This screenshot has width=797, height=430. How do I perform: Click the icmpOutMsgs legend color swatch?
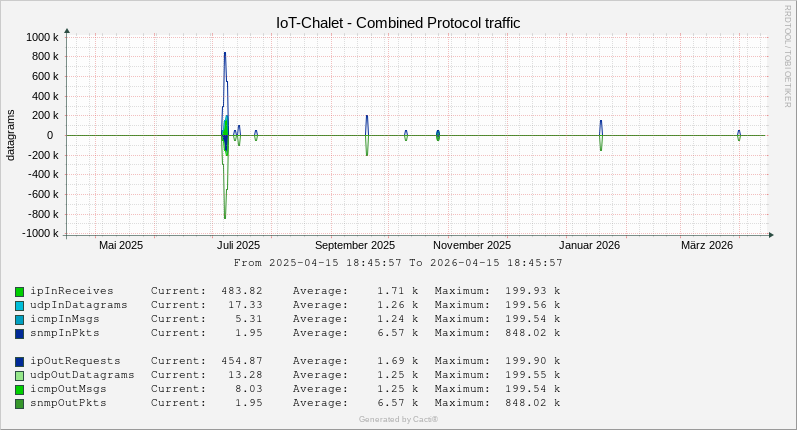(19, 389)
